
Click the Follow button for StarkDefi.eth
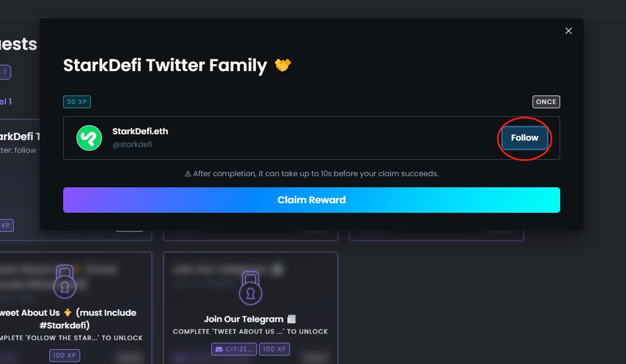[525, 138]
